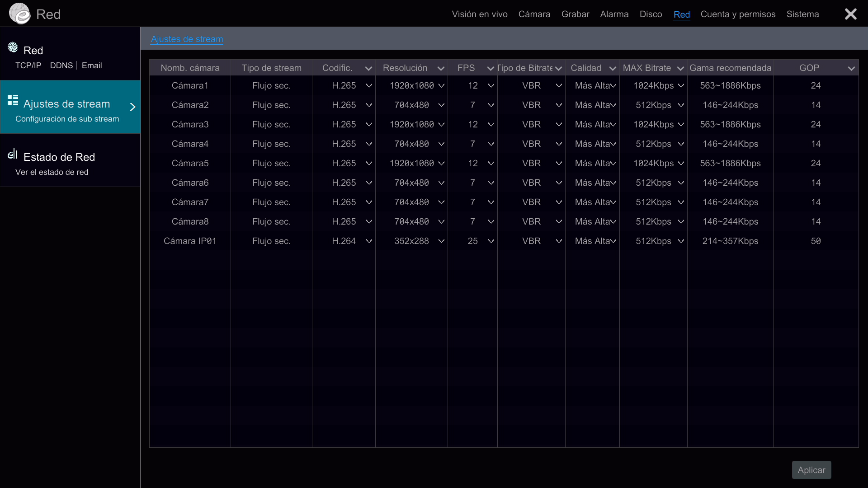Click Cámara IP01 range 214~357Kbps
Screen dimensions: 868x488
(x=730, y=241)
